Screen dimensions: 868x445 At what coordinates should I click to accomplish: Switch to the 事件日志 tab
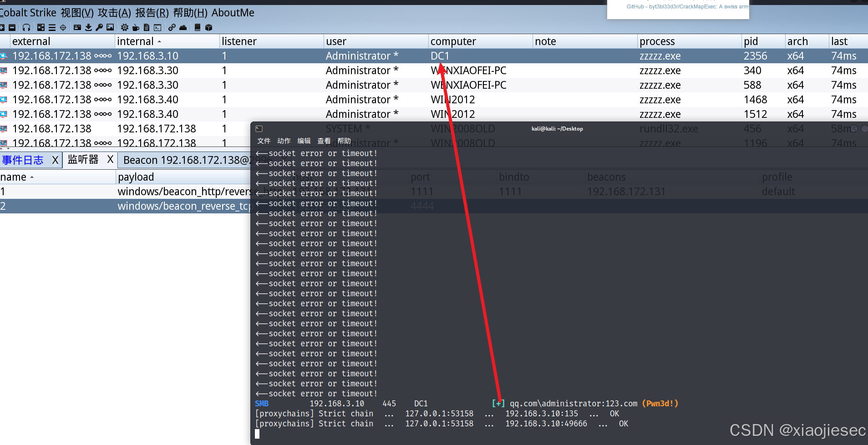pos(23,160)
